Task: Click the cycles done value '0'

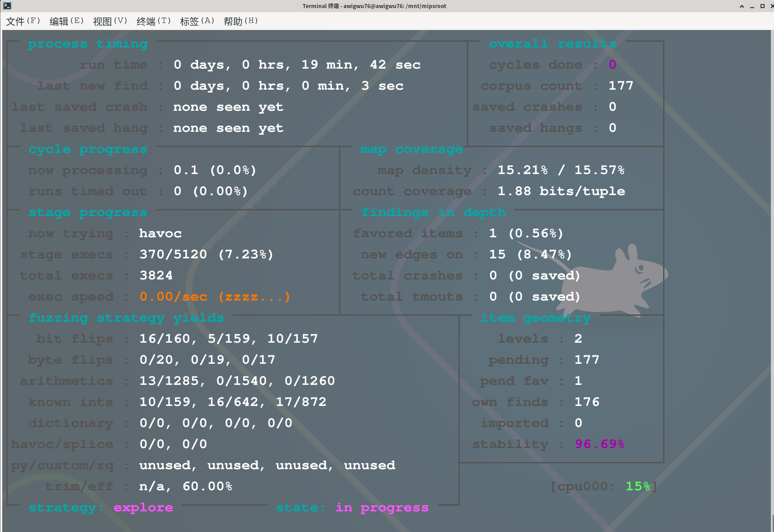Action: point(612,65)
